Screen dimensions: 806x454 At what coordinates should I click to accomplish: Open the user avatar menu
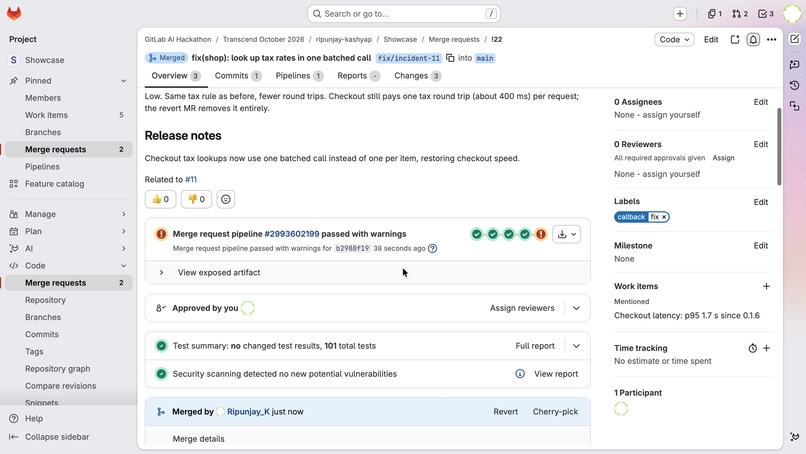tap(792, 14)
